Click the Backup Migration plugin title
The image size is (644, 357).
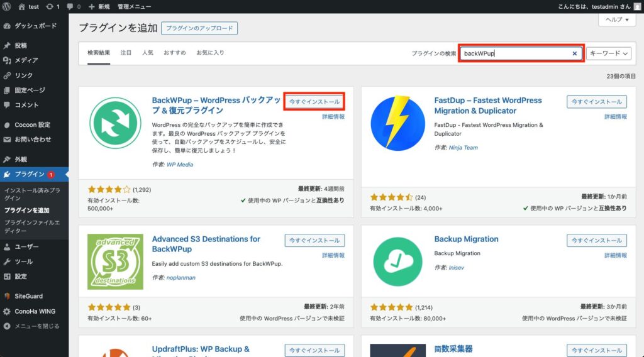(x=466, y=239)
